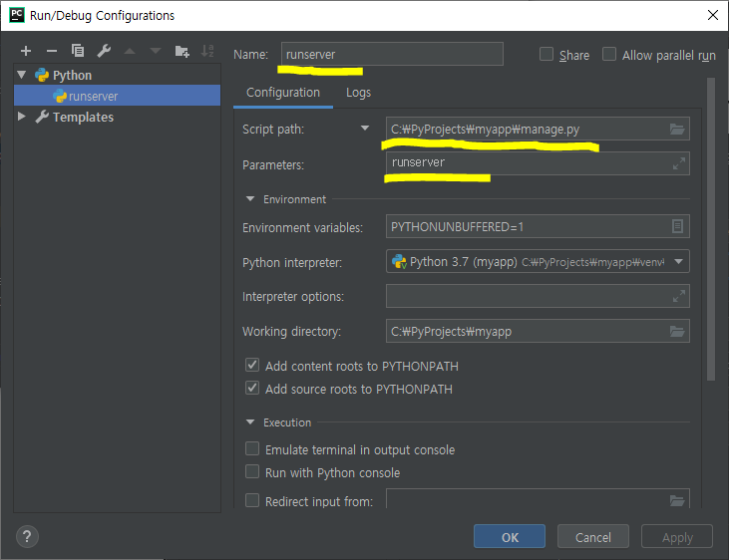
Task: Click the PyCharm logo in the title bar
Action: click(17, 15)
